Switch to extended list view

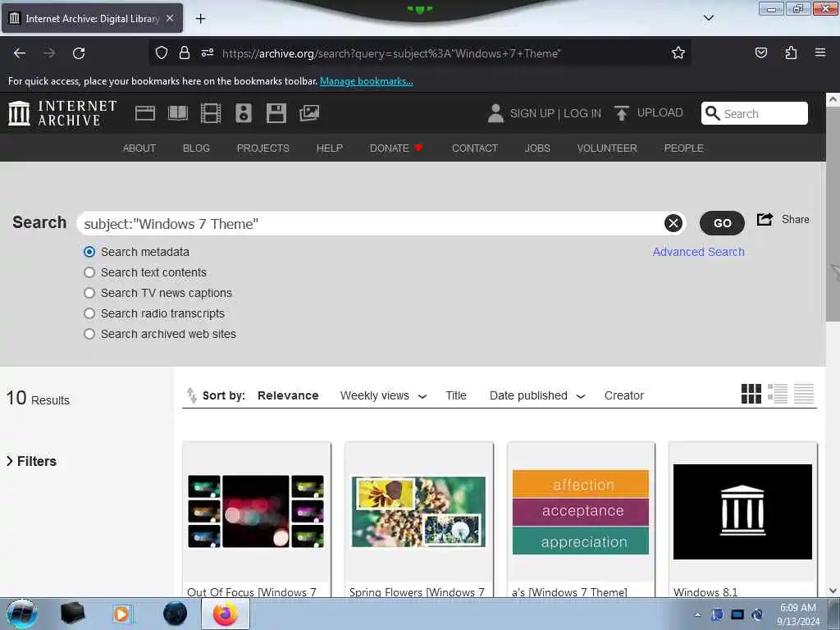778,394
